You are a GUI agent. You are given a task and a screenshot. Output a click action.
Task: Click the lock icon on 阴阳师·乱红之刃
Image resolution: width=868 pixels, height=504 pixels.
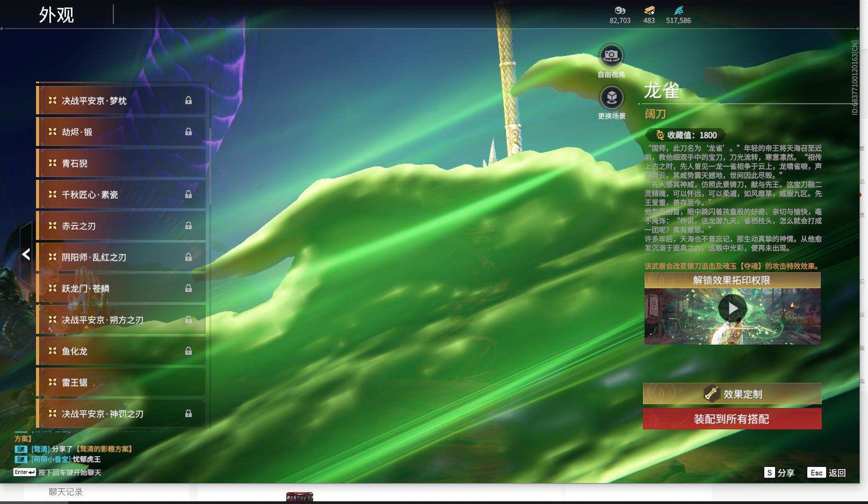[189, 257]
